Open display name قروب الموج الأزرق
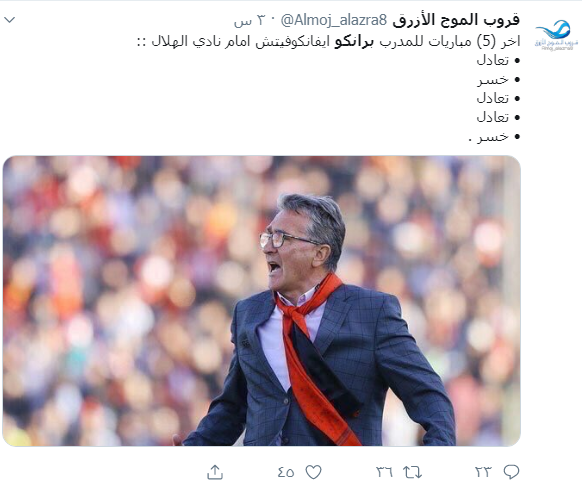 tap(456, 20)
